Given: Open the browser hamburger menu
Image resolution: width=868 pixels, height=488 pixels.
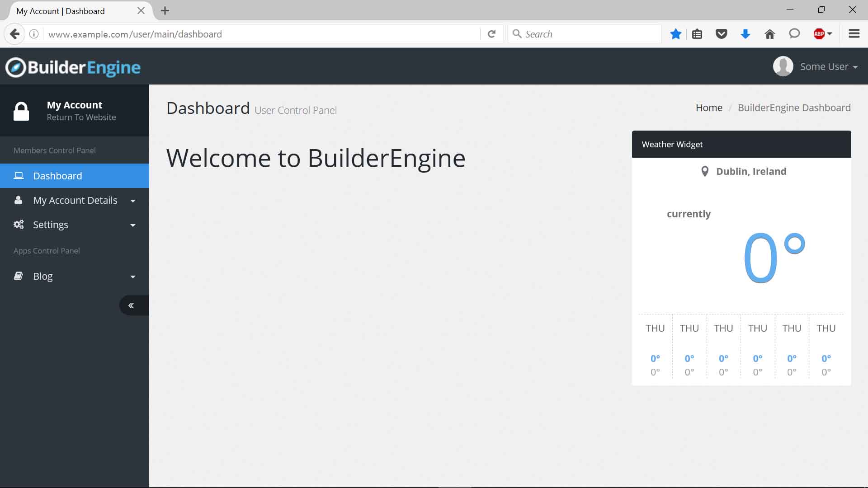Looking at the screenshot, I should coord(854,34).
